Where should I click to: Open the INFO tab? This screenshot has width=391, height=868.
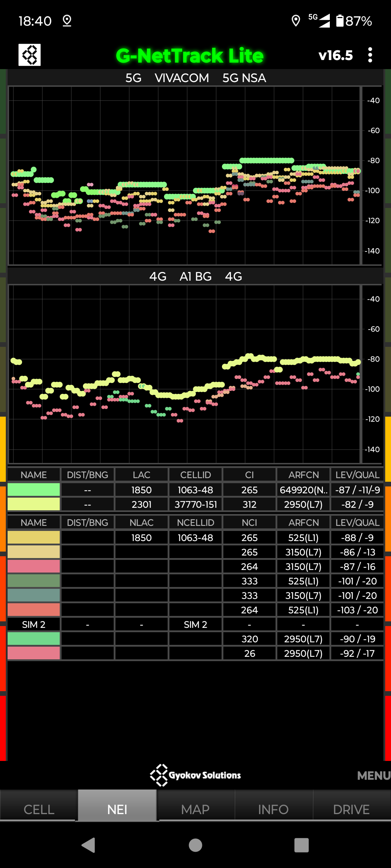click(273, 809)
